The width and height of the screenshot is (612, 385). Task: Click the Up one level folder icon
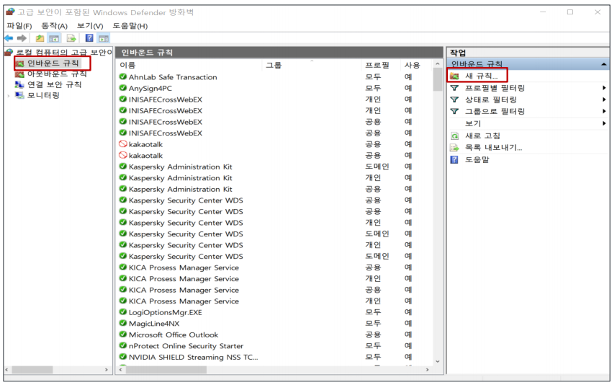point(40,38)
